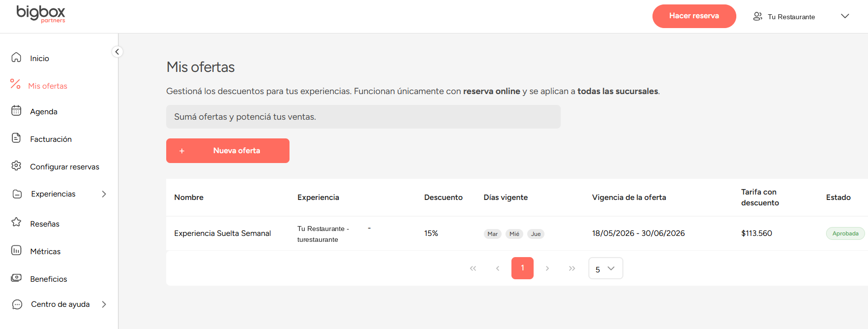Go to the last page with double arrow
Viewport: 868px width, 329px height.
[x=572, y=268]
